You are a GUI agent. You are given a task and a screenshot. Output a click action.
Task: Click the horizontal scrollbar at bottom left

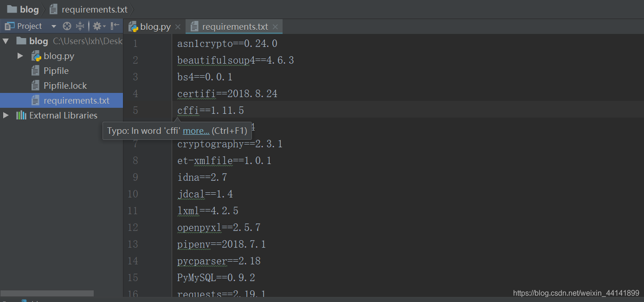tap(46, 293)
